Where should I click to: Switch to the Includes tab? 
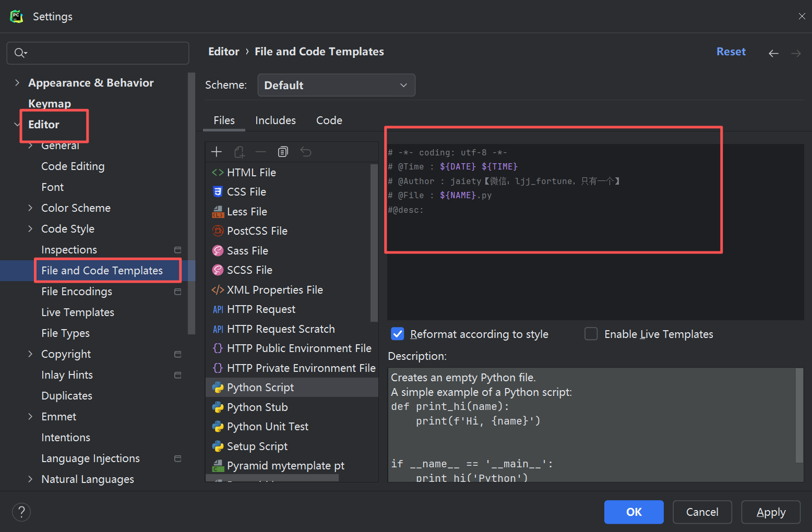[x=276, y=120]
